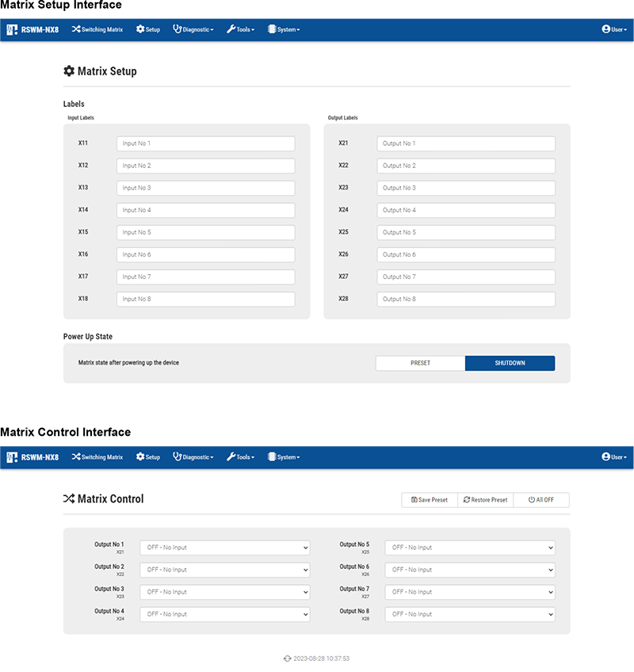Select SHUTDOWN as the power up state
The height and width of the screenshot is (672, 634).
click(510, 363)
